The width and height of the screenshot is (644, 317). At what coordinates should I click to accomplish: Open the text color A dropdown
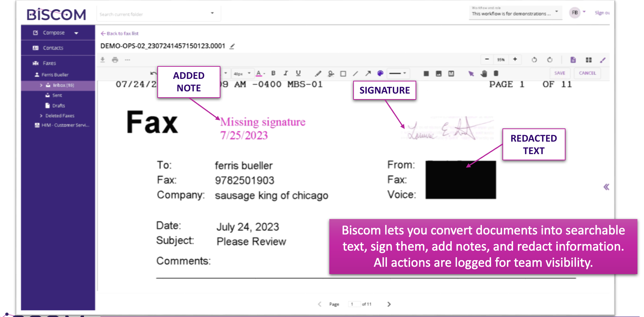(x=260, y=73)
